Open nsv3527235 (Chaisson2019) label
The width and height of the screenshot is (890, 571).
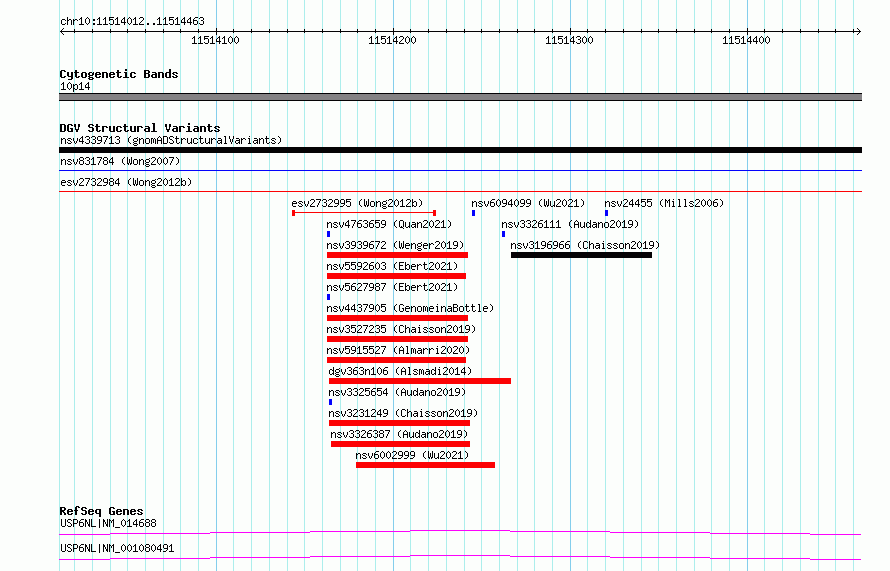[401, 329]
